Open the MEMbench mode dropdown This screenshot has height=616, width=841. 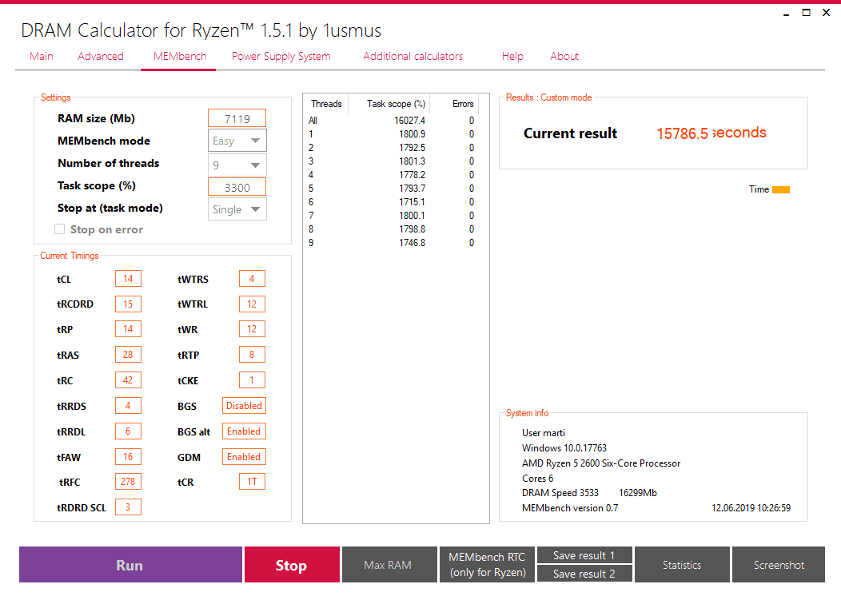(x=237, y=141)
